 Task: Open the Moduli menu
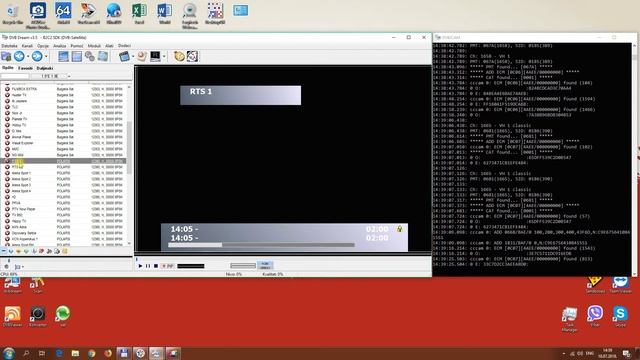[94, 46]
